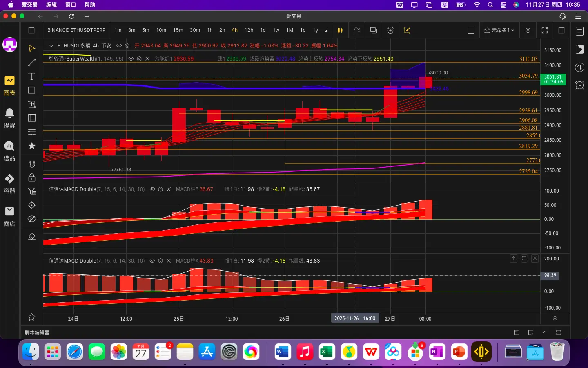Hide the MACD柱B indicator via eye icon
The height and width of the screenshot is (368, 588).
click(152, 189)
